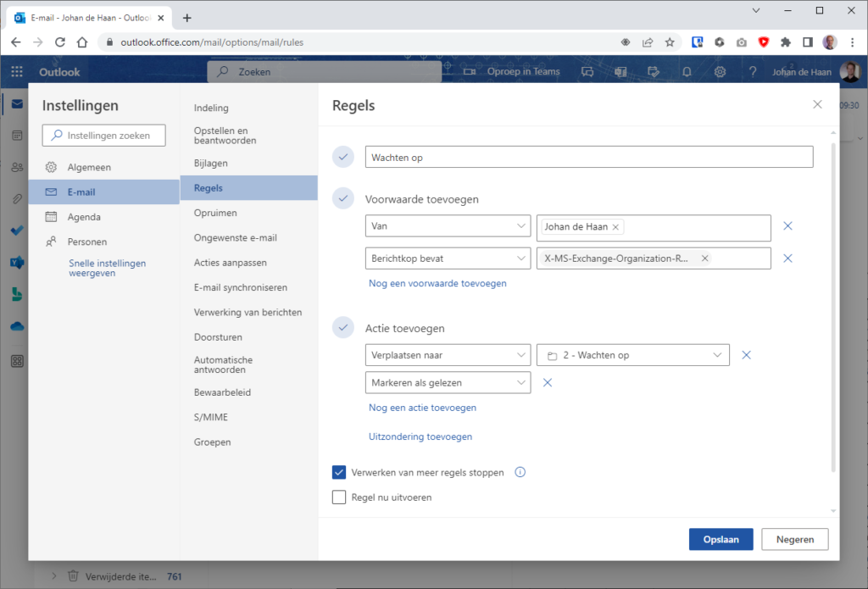This screenshot has width=868, height=589.
Task: Click the info icon beside stop processing rules
Action: 520,472
